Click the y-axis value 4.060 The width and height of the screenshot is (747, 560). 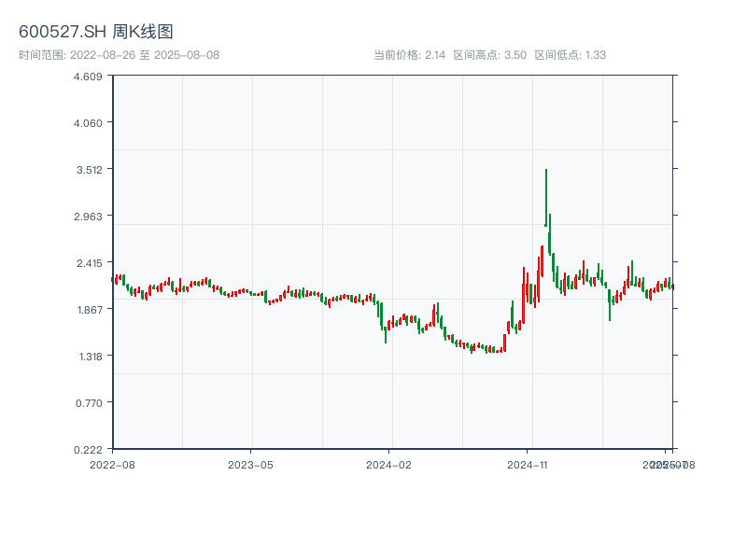coord(88,123)
